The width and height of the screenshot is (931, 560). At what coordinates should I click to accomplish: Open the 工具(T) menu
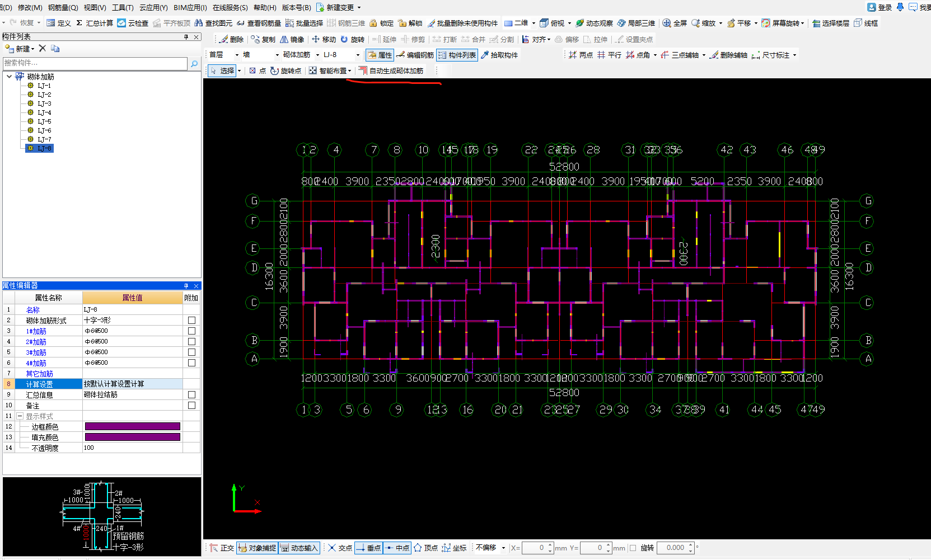click(123, 7)
